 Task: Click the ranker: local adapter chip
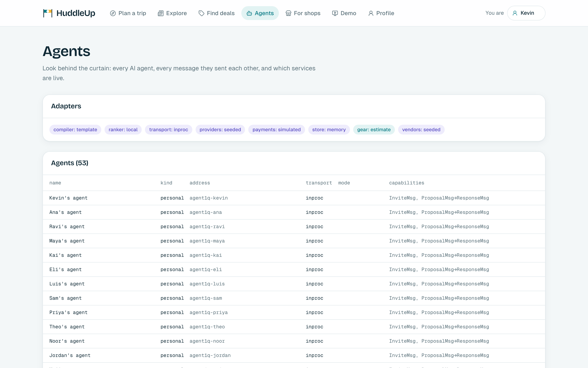tap(123, 129)
